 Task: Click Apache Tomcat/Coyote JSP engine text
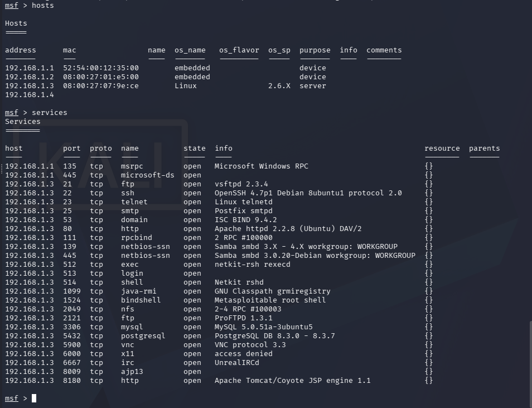(x=292, y=381)
